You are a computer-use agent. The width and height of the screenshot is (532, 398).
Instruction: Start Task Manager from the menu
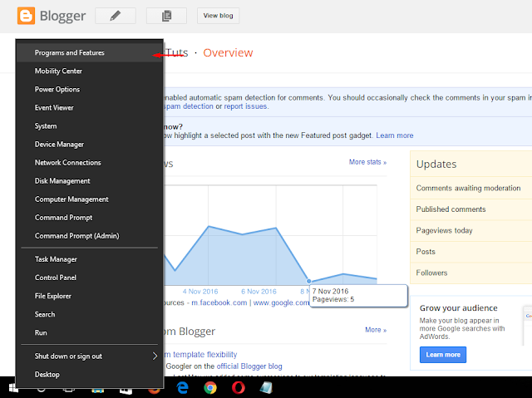90,259
